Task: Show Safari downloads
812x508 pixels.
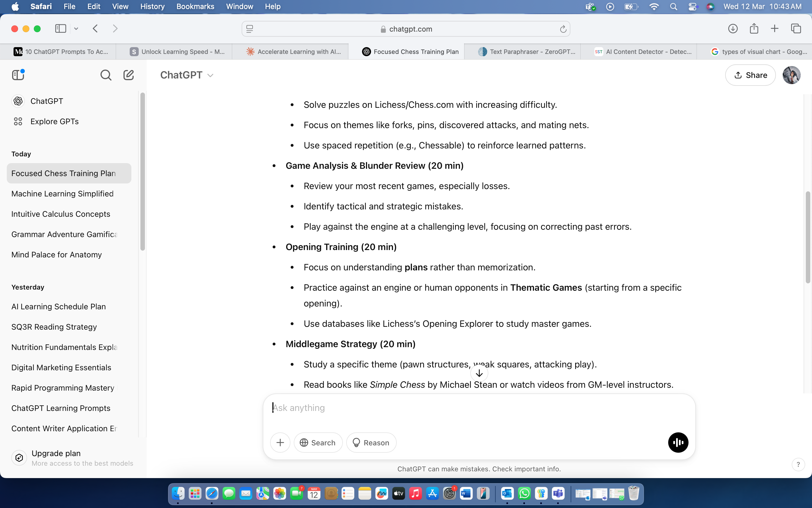Action: 733,29
